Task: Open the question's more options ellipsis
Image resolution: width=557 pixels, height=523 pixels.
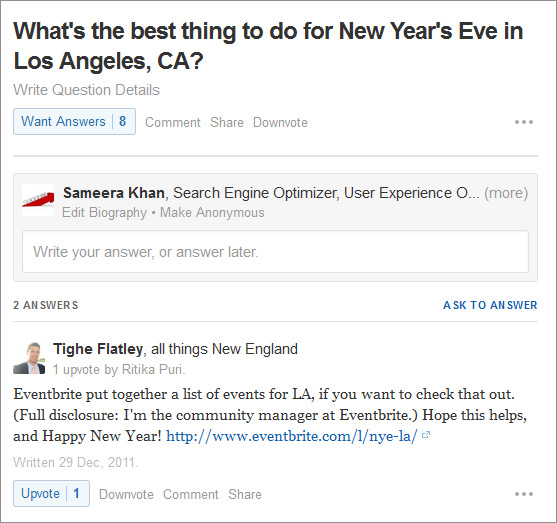Action: tap(524, 122)
